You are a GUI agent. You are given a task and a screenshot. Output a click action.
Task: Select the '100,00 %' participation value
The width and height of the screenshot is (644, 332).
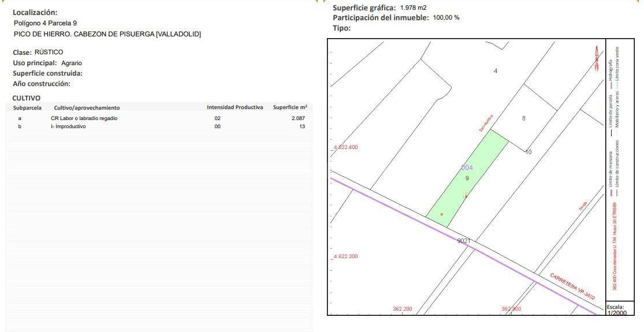(446, 18)
